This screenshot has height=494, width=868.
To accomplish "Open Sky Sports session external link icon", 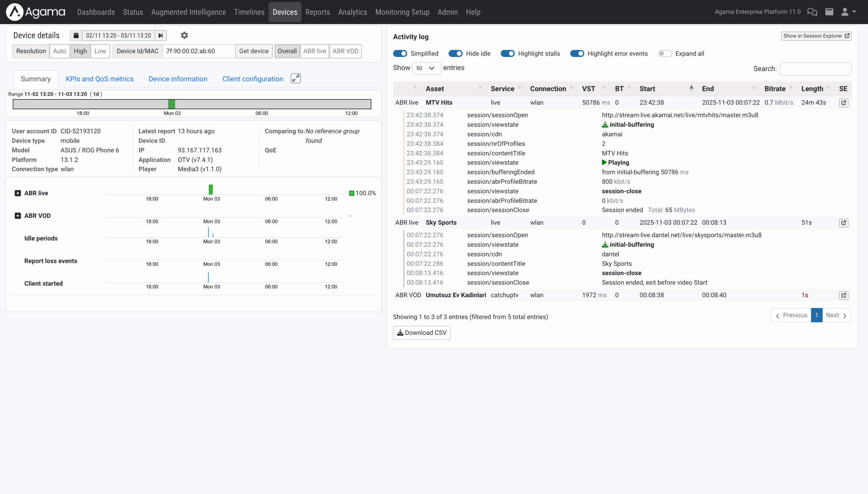I will tap(844, 223).
